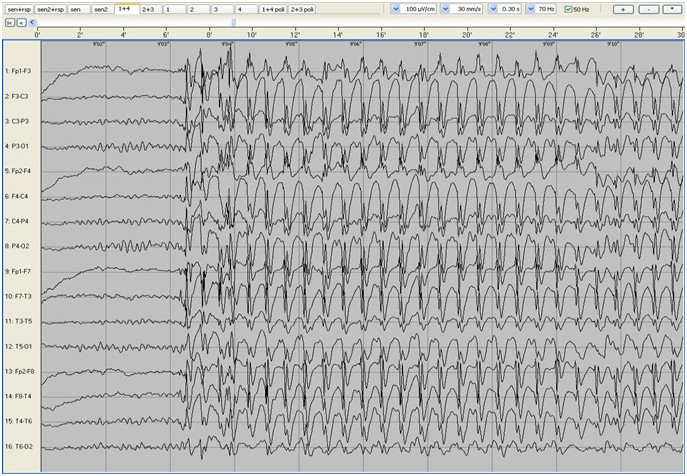
Task: Click the 3: C3-P3 channel label
Action: pyautogui.click(x=17, y=121)
